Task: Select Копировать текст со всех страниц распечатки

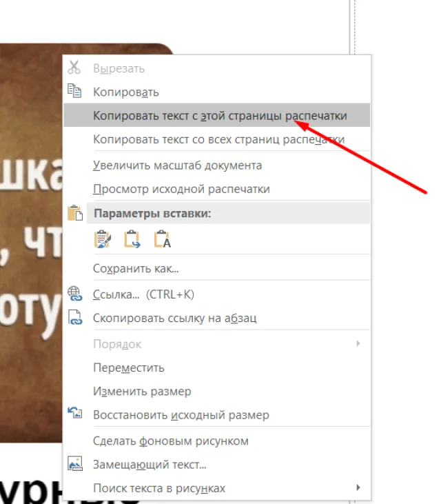Action: click(x=217, y=139)
